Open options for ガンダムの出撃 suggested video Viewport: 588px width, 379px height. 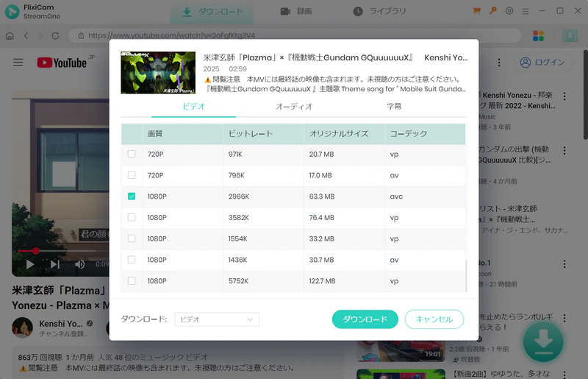click(x=564, y=151)
